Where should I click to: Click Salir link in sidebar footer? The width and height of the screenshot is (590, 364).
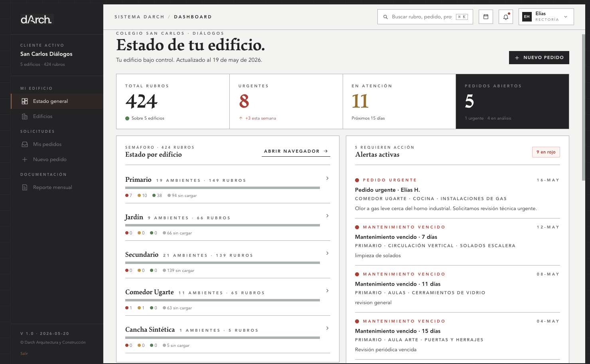24,354
